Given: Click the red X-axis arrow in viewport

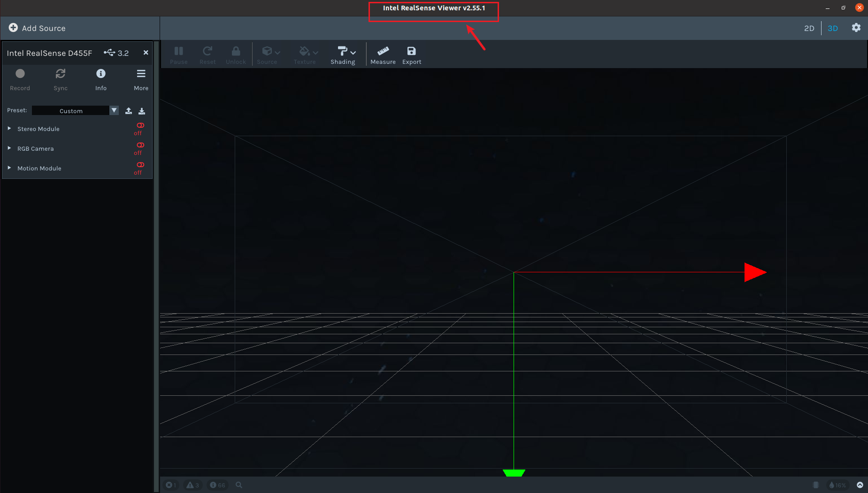Looking at the screenshot, I should pos(755,272).
